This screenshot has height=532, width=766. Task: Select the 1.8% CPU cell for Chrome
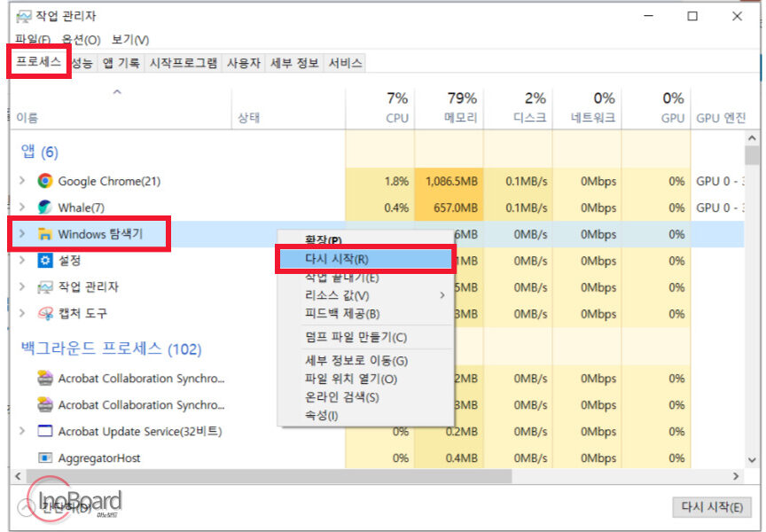[379, 181]
